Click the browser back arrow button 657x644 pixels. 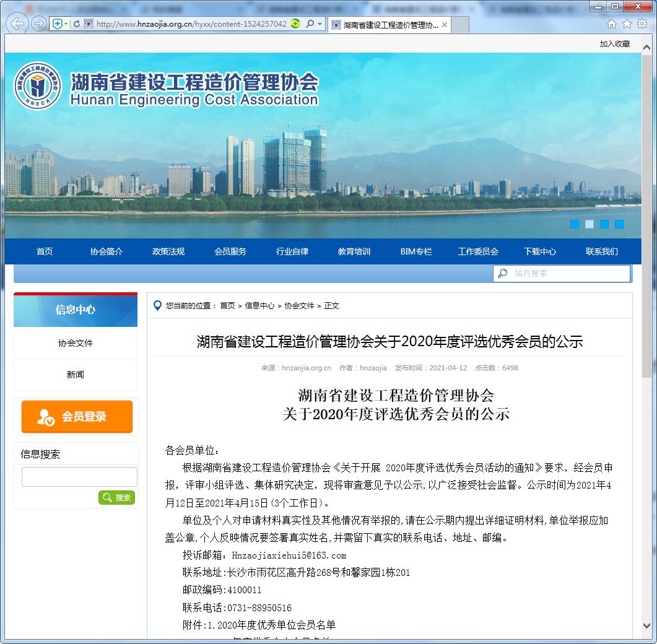[19, 24]
